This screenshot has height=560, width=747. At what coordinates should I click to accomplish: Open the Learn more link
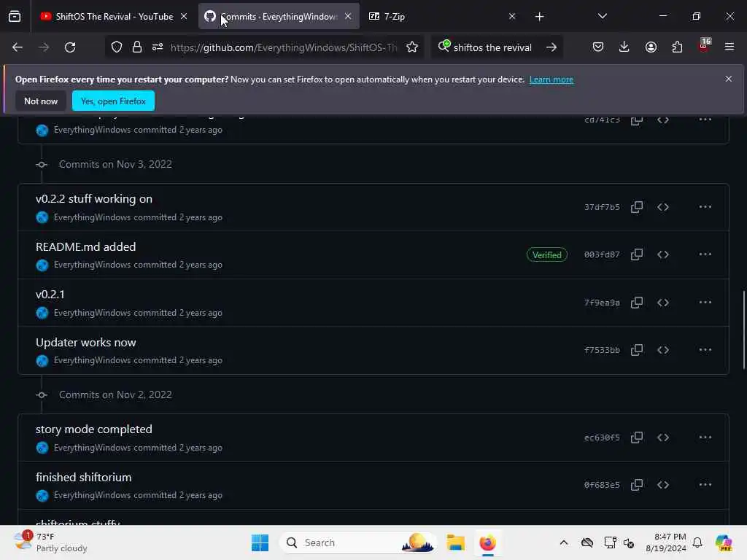[x=551, y=79]
